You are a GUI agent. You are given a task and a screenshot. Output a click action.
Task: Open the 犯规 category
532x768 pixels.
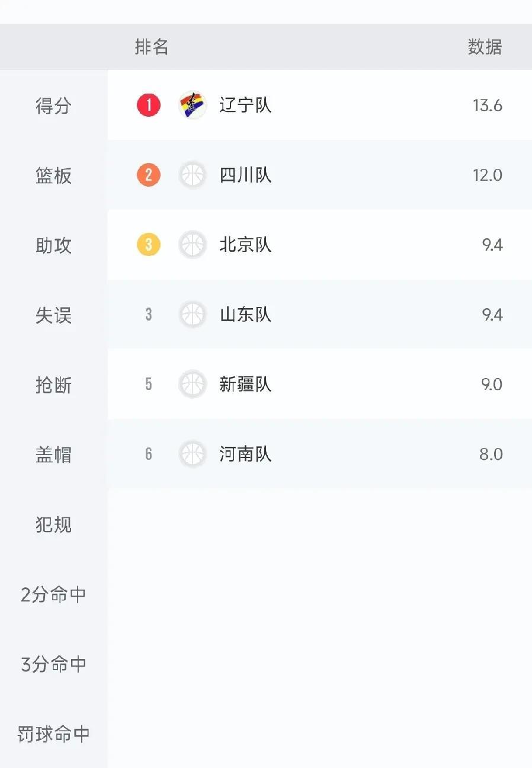tap(54, 525)
